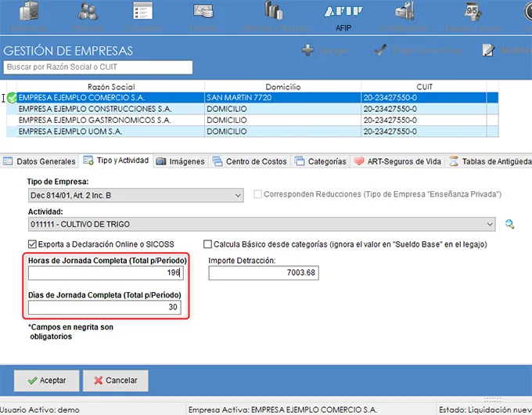The height and width of the screenshot is (415, 532).
Task: Click the Aceptar button
Action: pyautogui.click(x=46, y=381)
